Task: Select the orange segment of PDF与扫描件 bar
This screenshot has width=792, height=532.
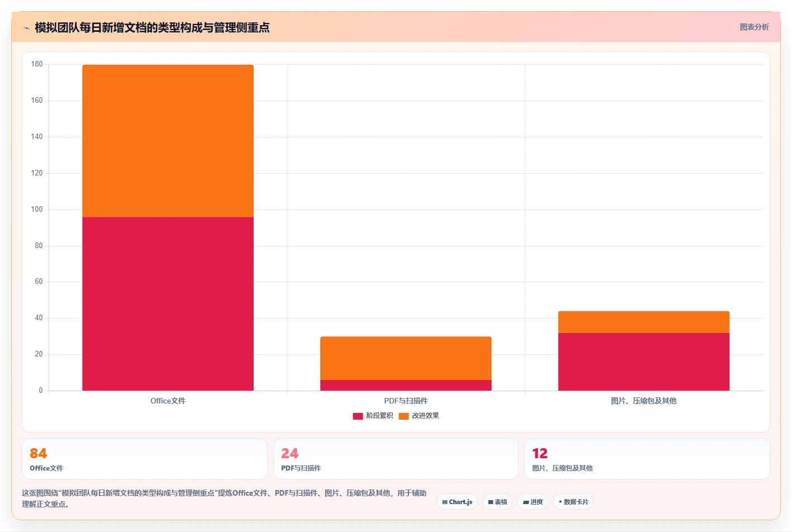Action: tap(406, 358)
